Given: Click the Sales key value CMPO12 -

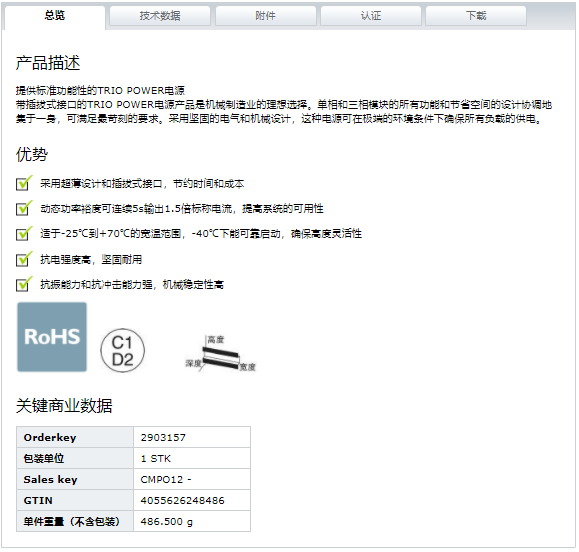Looking at the screenshot, I should click(166, 480).
